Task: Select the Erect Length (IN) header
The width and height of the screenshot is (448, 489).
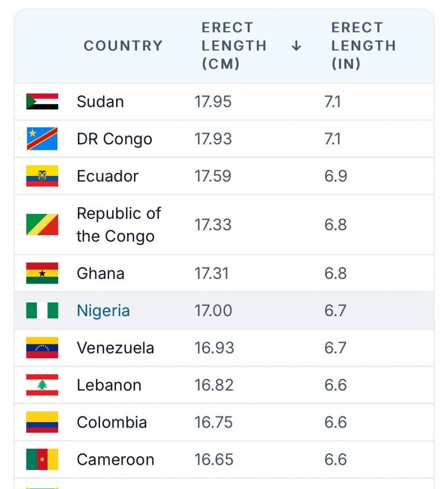Action: 363,46
